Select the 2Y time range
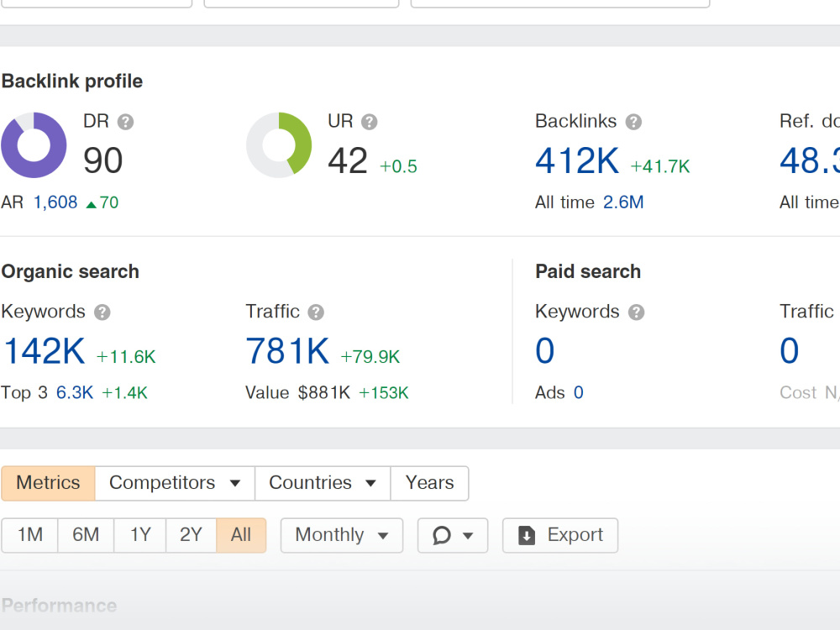This screenshot has width=840, height=630. click(x=191, y=535)
